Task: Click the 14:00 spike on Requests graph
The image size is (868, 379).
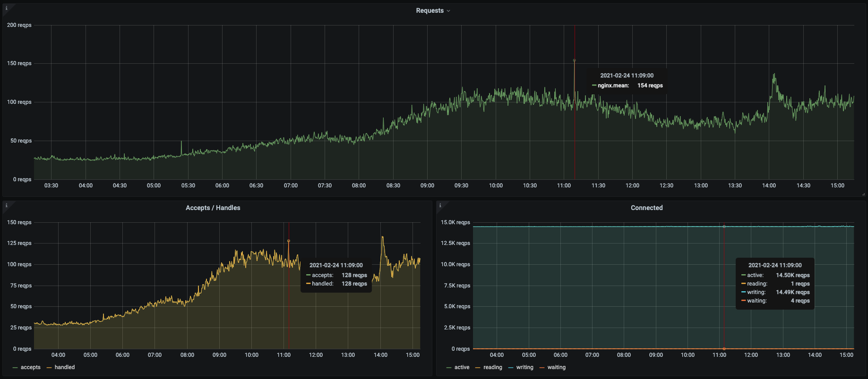Action: tap(774, 74)
